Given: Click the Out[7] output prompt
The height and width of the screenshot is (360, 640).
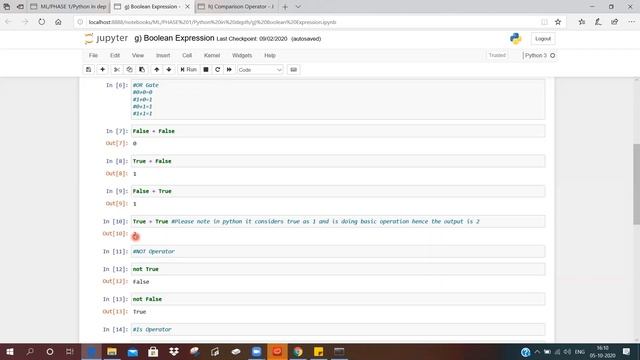Looking at the screenshot, I should pos(117,143).
